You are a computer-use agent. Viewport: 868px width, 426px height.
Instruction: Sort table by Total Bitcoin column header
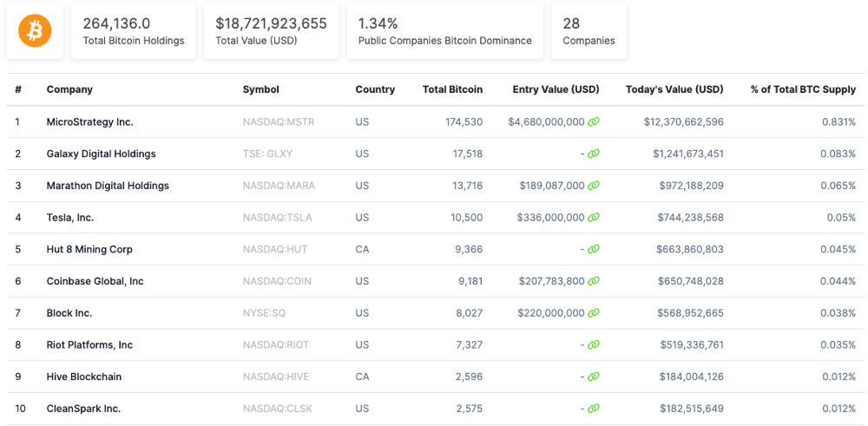coord(452,89)
